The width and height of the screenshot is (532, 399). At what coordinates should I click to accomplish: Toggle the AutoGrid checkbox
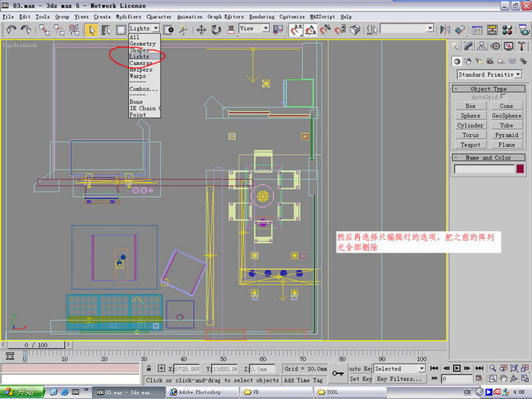pos(503,97)
